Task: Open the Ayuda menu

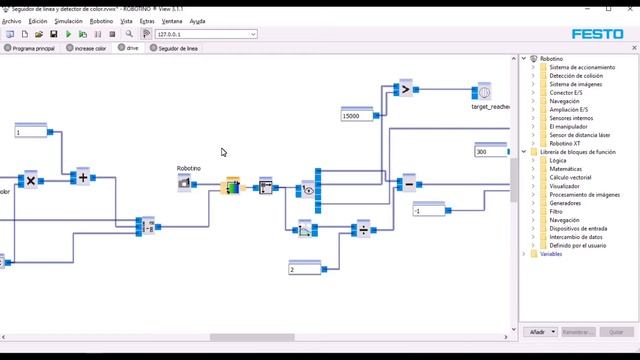Action: point(197,21)
